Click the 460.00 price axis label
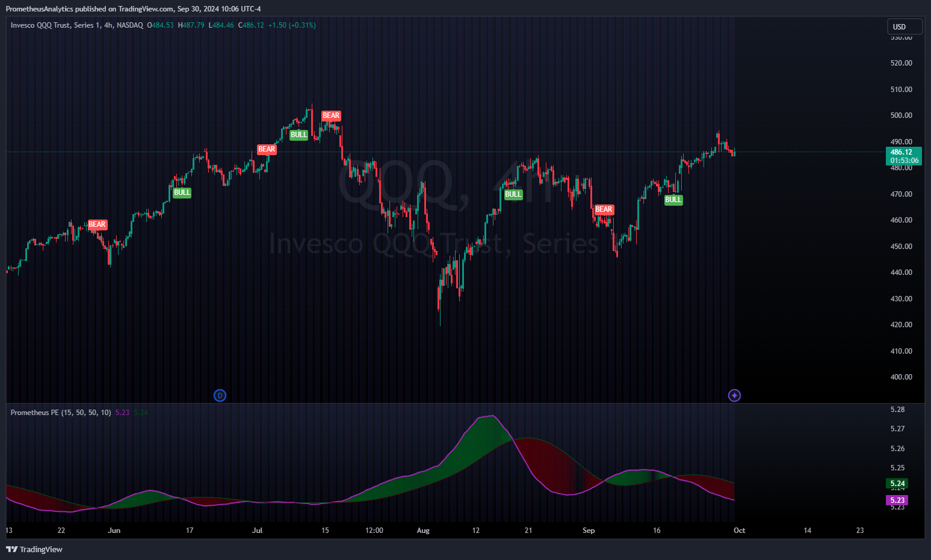931x560 pixels. [901, 220]
